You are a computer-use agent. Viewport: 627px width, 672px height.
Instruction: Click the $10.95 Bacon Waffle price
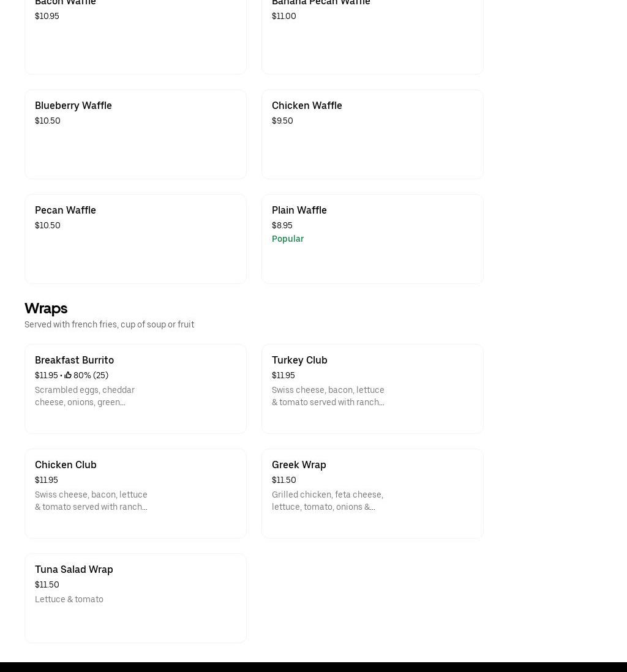47,16
